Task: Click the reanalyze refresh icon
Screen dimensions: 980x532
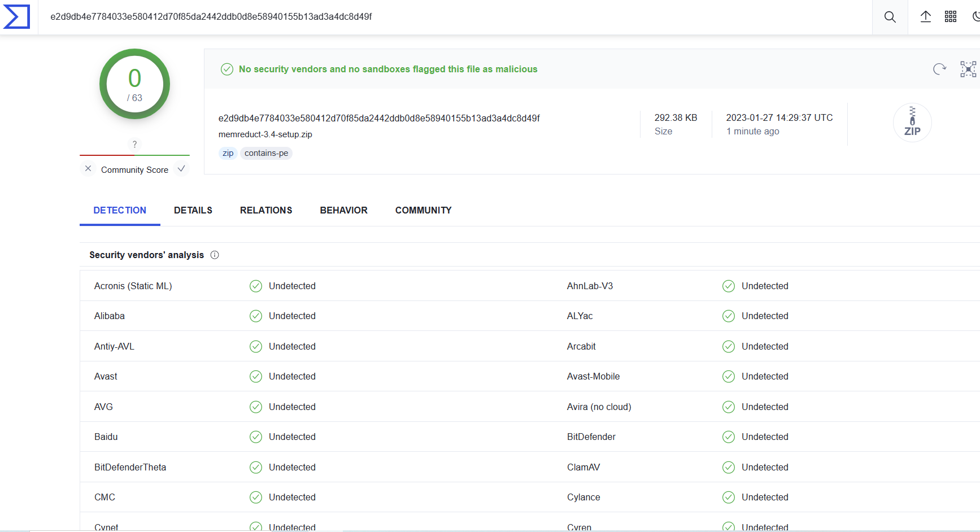Action: click(x=939, y=69)
